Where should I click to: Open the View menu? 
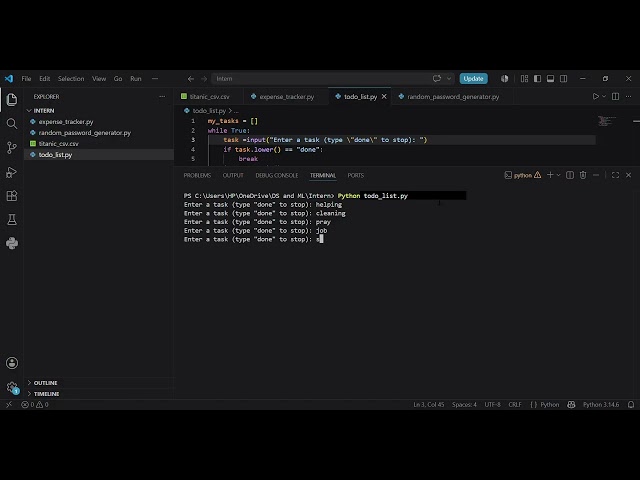[x=99, y=78]
